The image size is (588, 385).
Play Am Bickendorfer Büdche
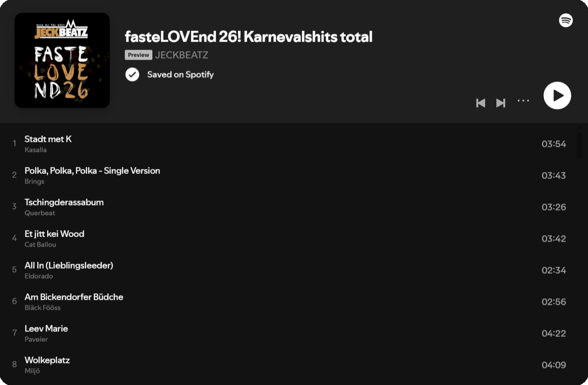coord(74,297)
